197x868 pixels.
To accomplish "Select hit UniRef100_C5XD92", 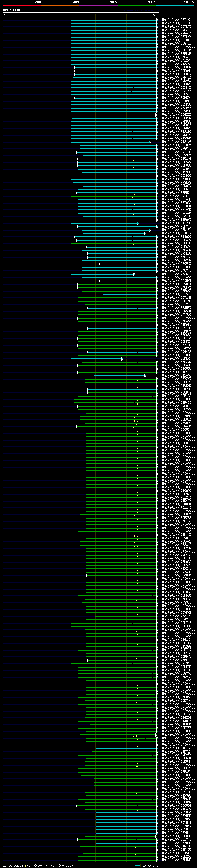I will [177, 176].
